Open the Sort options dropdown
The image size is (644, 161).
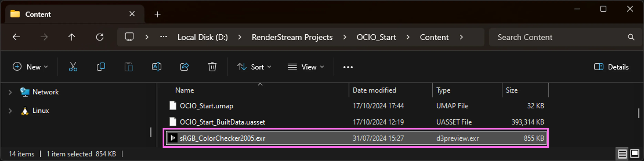click(254, 67)
